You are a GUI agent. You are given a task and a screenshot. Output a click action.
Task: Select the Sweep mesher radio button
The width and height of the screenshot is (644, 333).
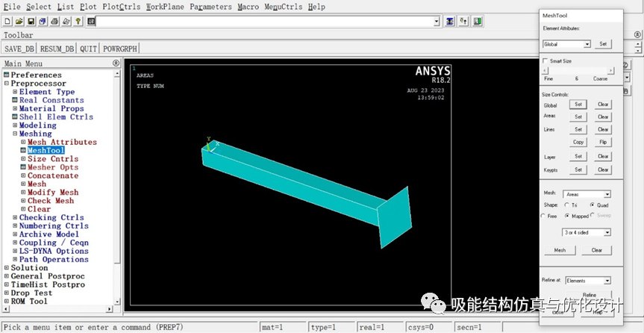(x=593, y=215)
